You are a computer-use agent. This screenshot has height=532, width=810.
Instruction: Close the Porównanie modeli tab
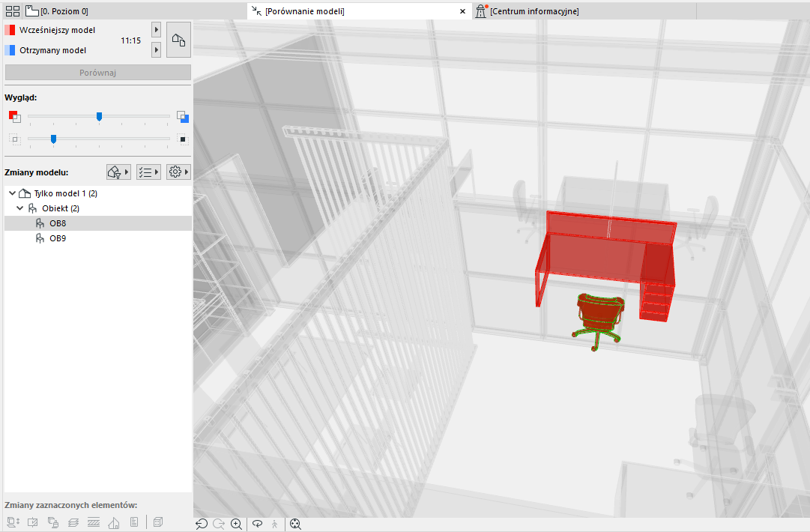pos(462,10)
